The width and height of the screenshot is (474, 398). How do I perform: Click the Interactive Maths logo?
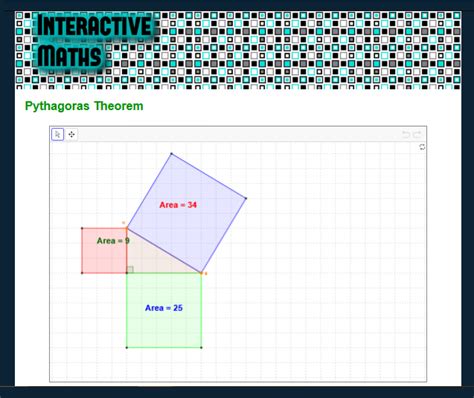94,42
